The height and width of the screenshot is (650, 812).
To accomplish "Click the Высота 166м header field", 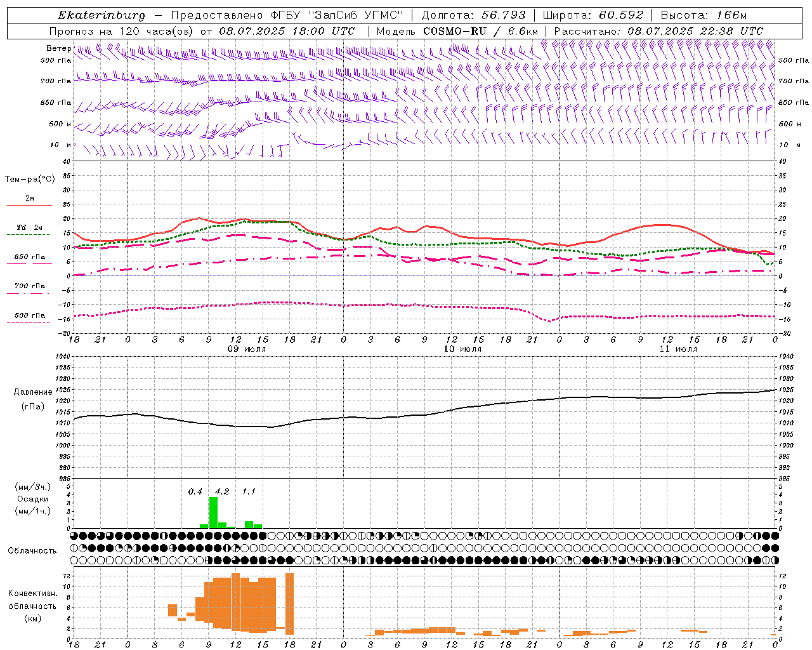I will (704, 15).
